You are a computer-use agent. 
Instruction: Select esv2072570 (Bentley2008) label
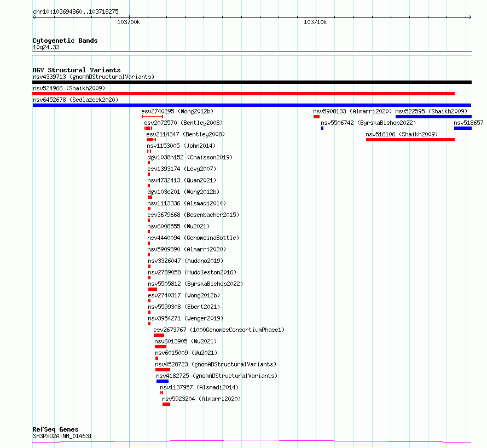click(183, 123)
